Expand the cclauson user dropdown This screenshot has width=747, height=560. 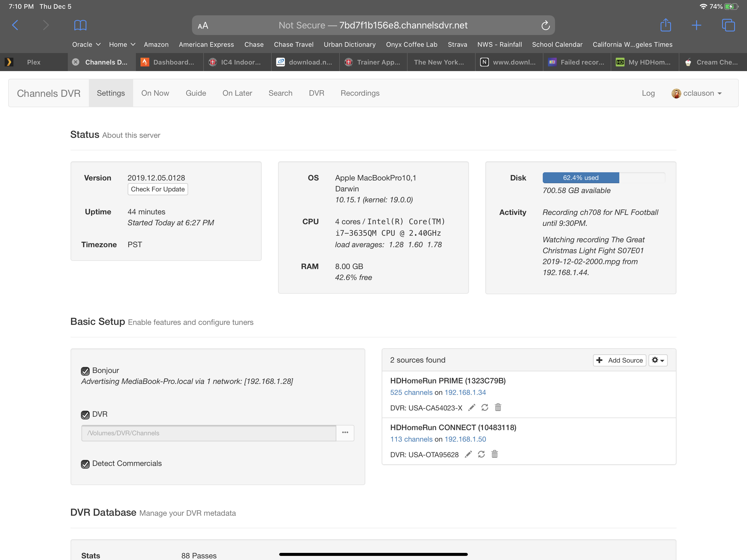click(697, 93)
